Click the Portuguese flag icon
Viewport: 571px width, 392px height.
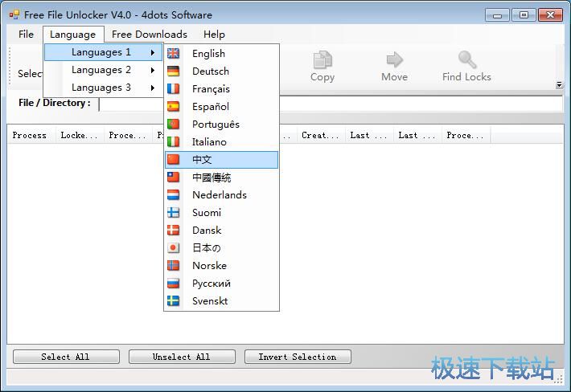coord(174,124)
